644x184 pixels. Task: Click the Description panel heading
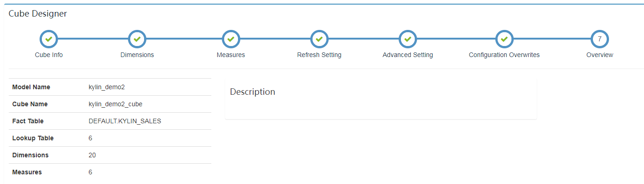point(252,92)
